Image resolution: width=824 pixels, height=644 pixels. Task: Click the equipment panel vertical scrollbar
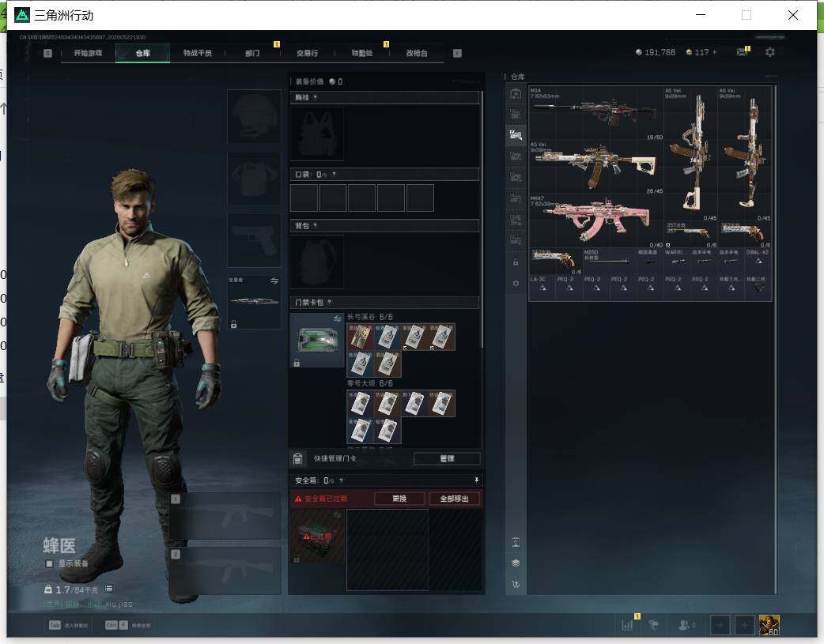pyautogui.click(x=482, y=220)
